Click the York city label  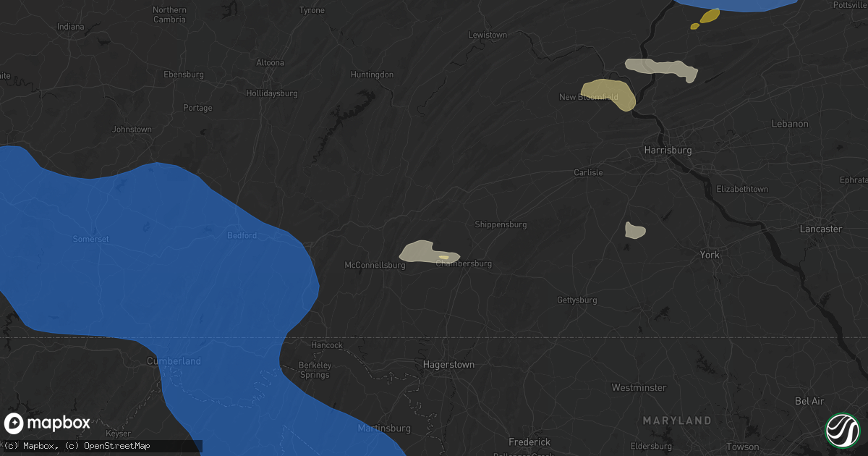coord(710,255)
